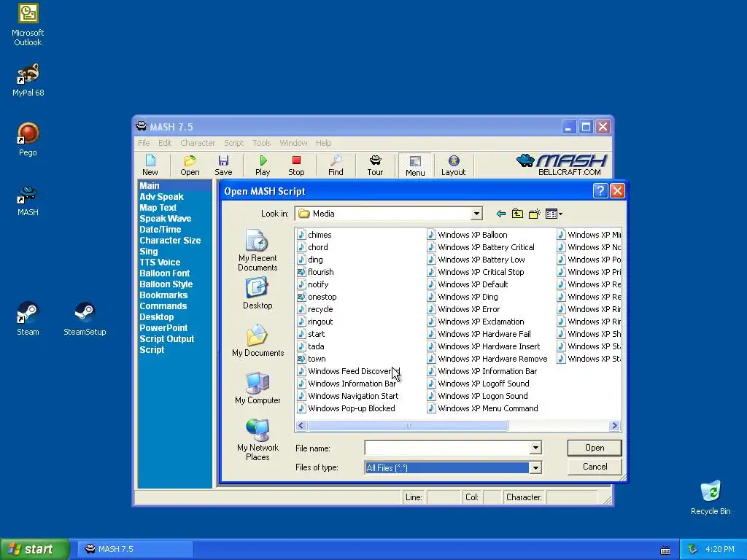This screenshot has height=560, width=747.
Task: Select Map Text in MASH sidebar
Action: click(x=158, y=208)
